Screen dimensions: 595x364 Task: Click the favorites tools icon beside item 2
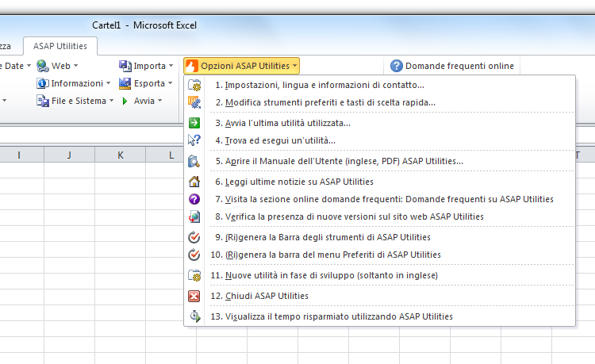(194, 102)
